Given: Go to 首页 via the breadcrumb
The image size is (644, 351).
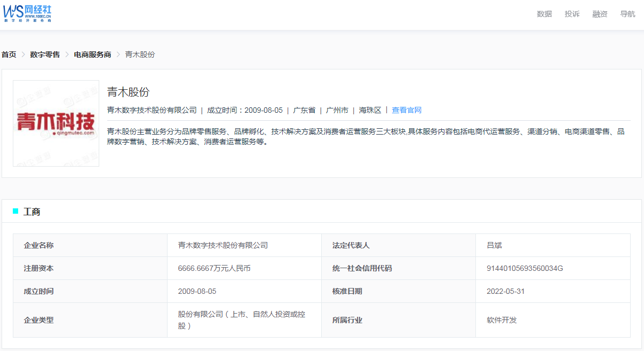Looking at the screenshot, I should tap(9, 54).
